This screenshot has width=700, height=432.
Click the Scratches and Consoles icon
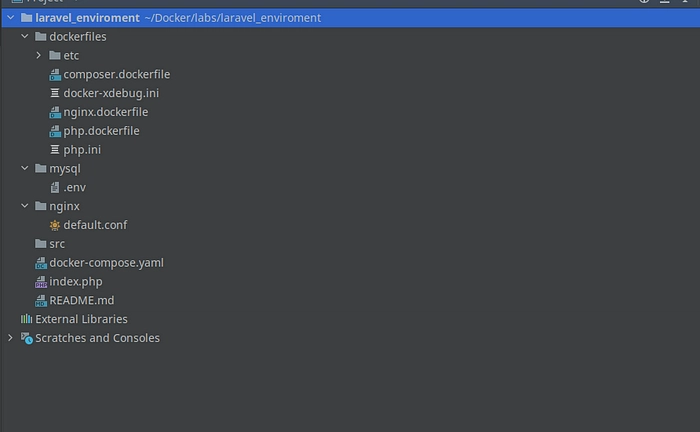[26, 338]
